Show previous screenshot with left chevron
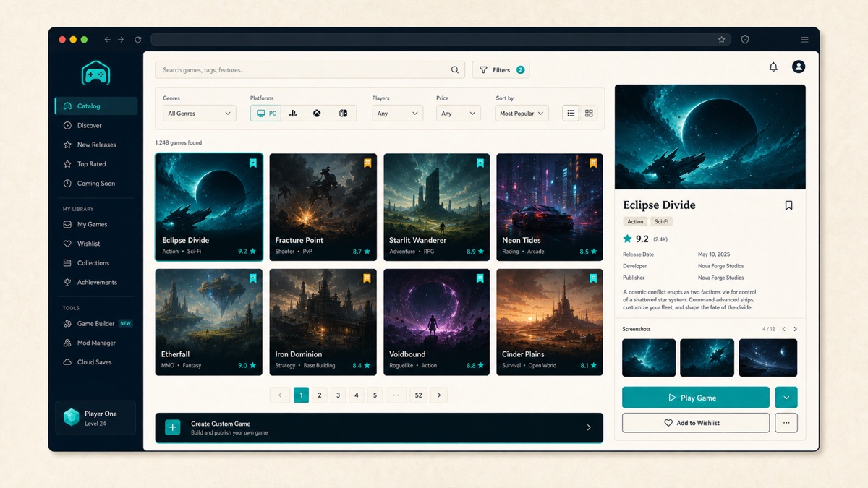 783,329
